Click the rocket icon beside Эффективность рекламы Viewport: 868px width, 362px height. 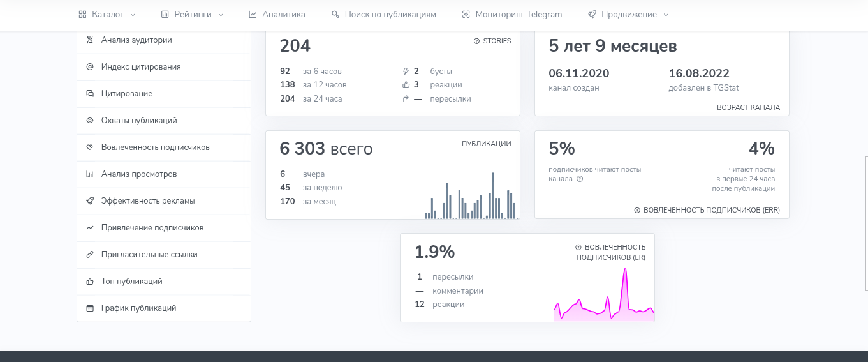coord(90,200)
